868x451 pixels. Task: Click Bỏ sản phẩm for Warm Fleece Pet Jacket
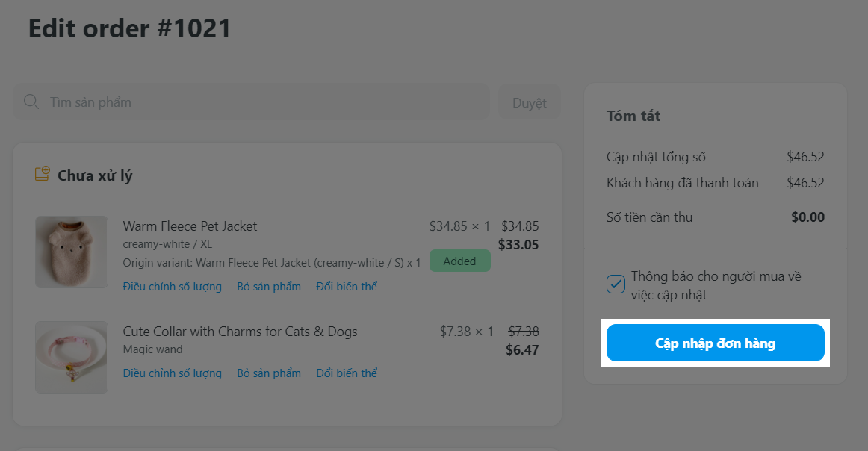tap(269, 287)
